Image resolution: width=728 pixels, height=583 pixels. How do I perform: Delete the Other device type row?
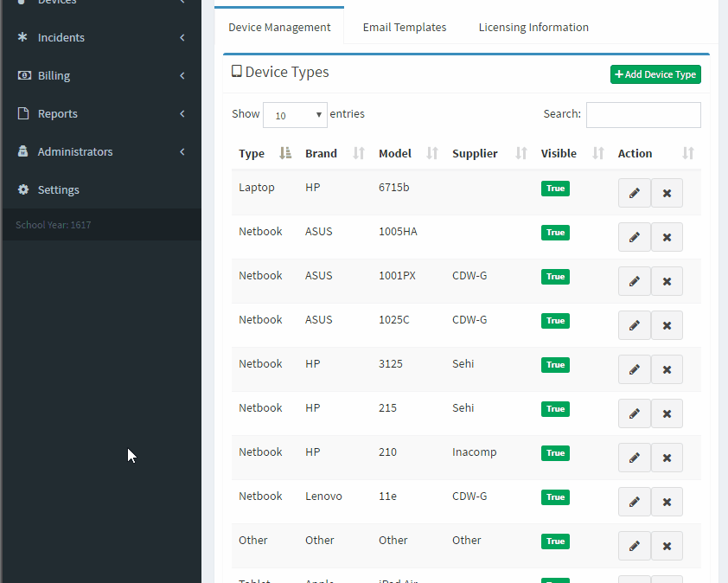pyautogui.click(x=667, y=546)
